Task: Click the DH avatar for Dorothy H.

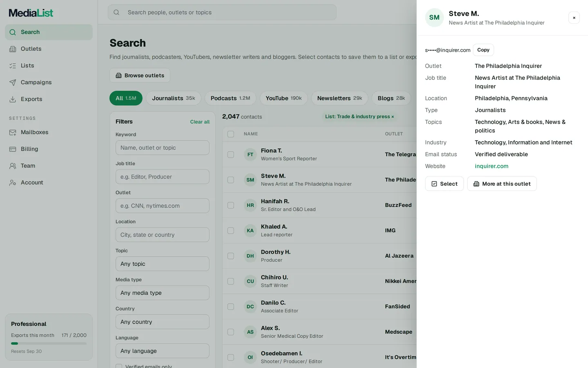Action: coord(250,256)
